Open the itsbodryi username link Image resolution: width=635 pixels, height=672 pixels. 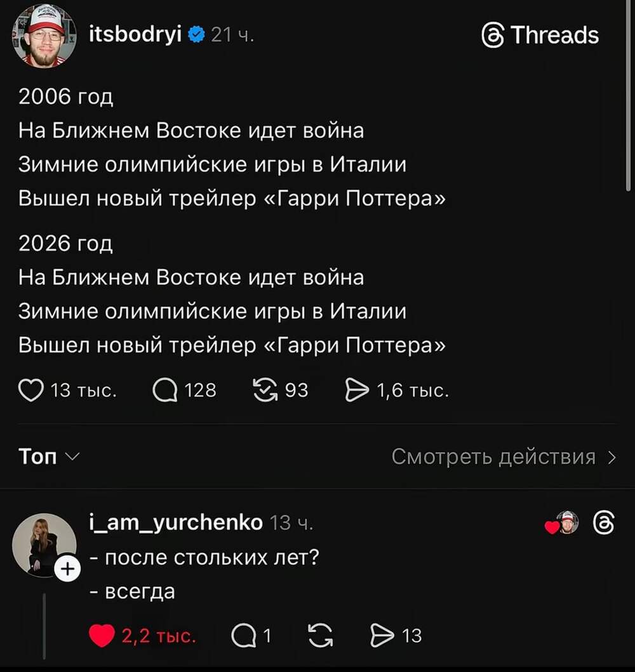tap(135, 35)
